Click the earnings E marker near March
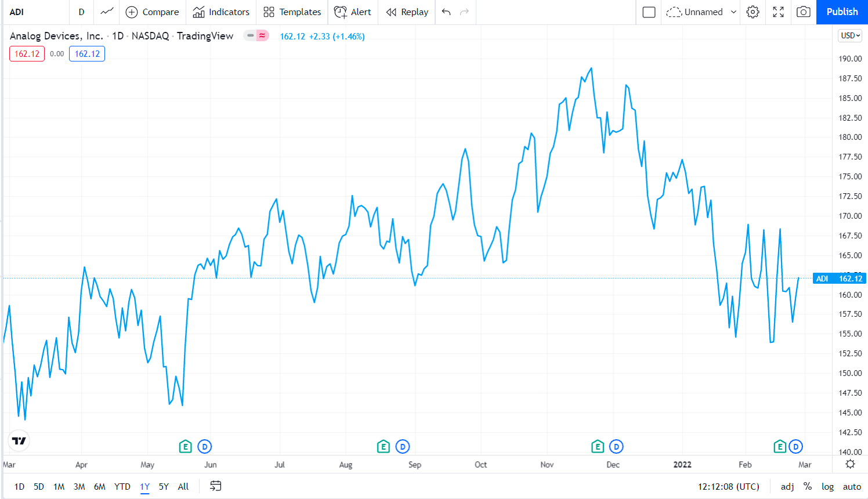The image size is (868, 499). coord(780,447)
